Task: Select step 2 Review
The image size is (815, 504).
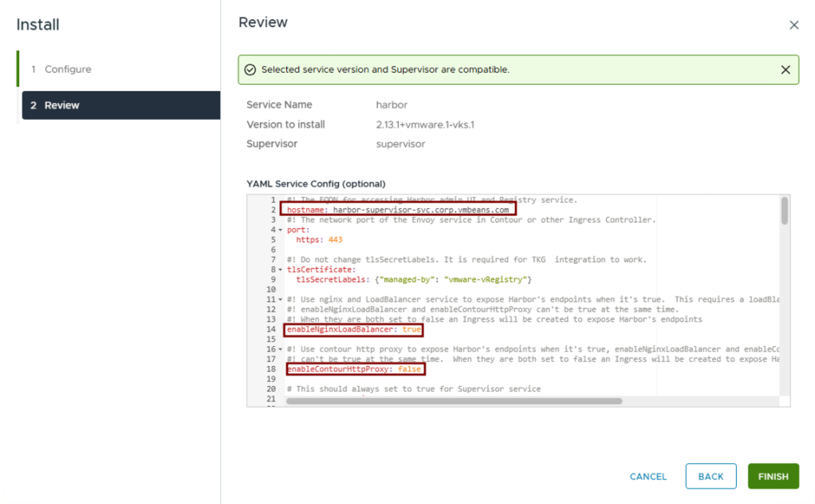Action: (x=121, y=105)
